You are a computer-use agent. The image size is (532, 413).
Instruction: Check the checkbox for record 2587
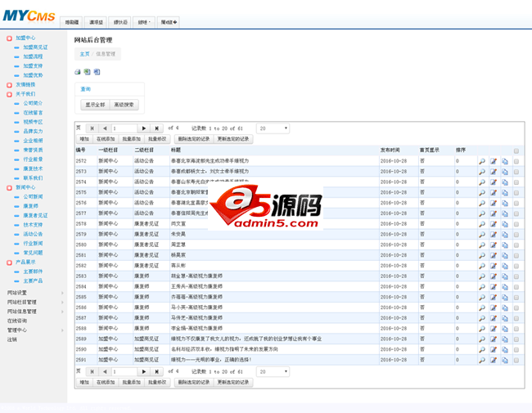[x=516, y=319]
